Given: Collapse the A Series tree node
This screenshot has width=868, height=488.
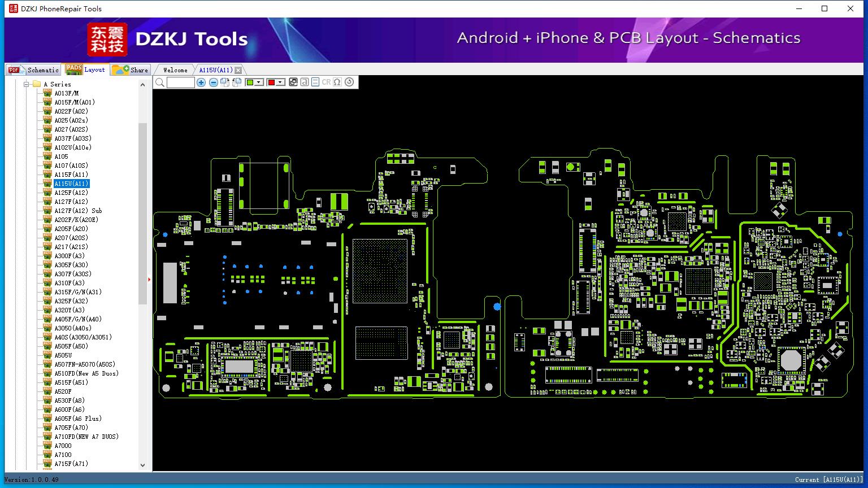Looking at the screenshot, I should [x=26, y=84].
